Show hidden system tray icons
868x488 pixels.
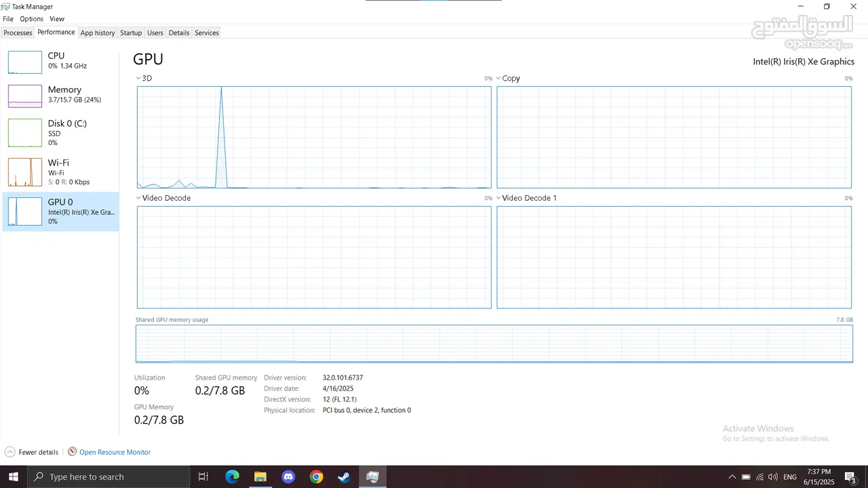point(732,476)
